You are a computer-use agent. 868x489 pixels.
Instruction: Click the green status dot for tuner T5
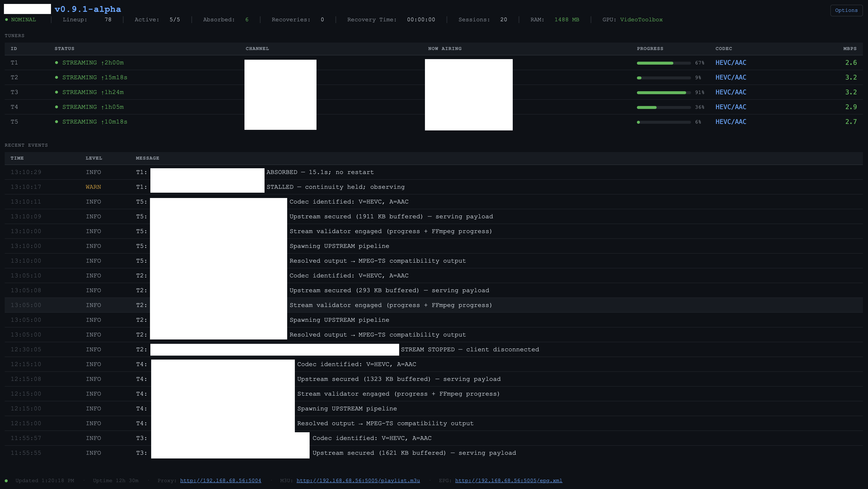[x=56, y=122]
